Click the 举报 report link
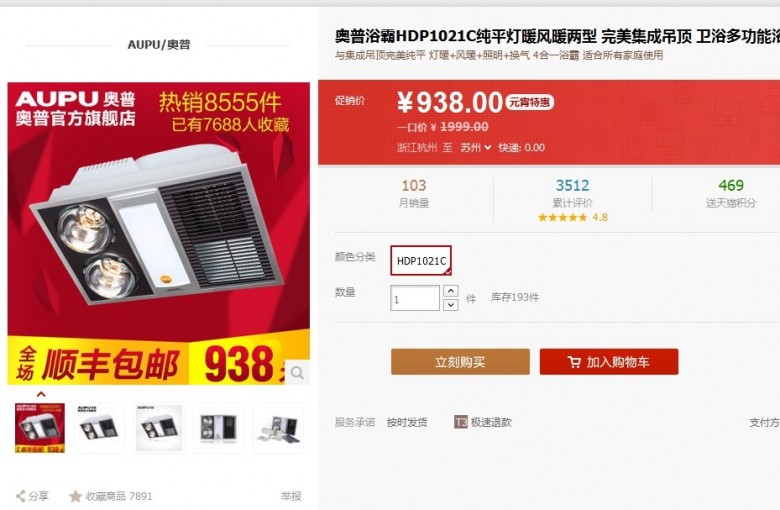 click(291, 496)
